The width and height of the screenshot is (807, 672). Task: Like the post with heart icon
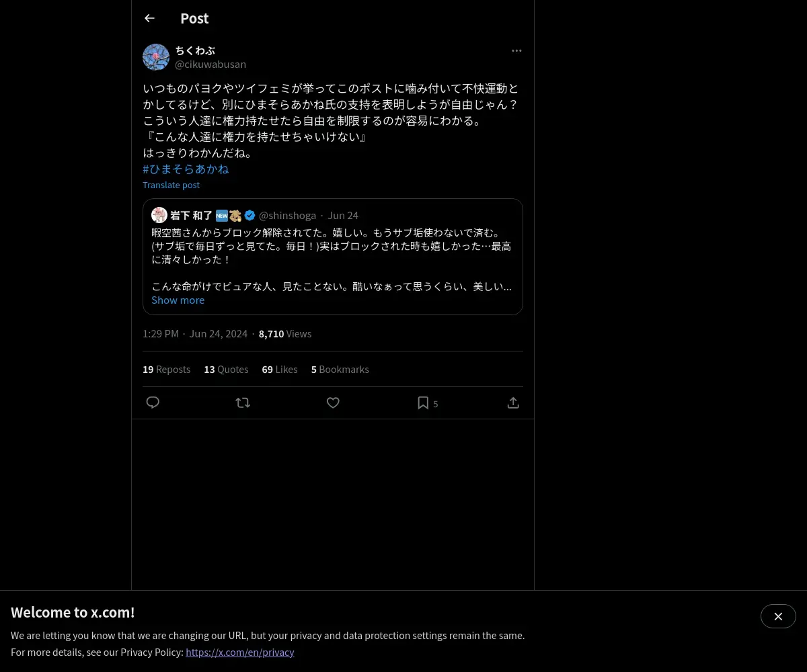(x=333, y=403)
